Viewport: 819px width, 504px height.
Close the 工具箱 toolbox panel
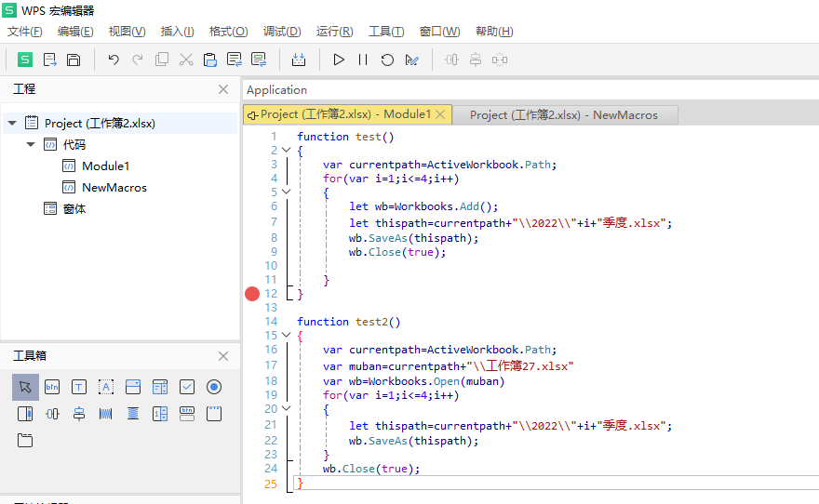pos(223,356)
